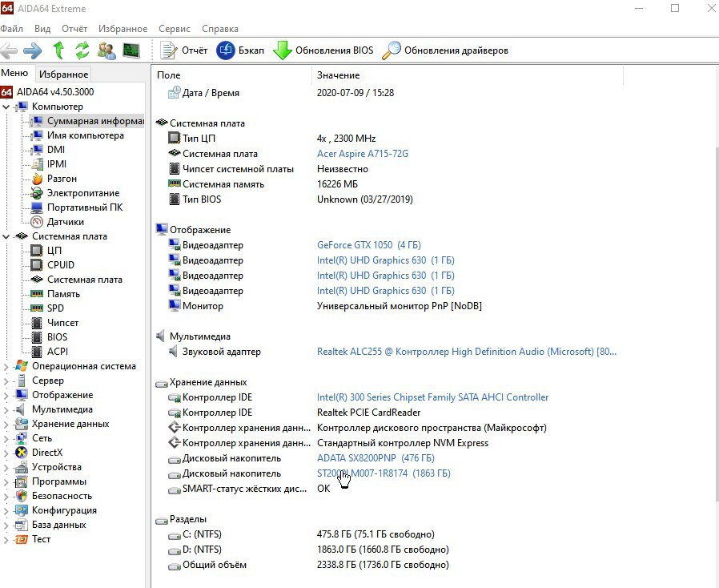Switch to the Меню tab
This screenshot has height=588, width=719.
tap(14, 73)
